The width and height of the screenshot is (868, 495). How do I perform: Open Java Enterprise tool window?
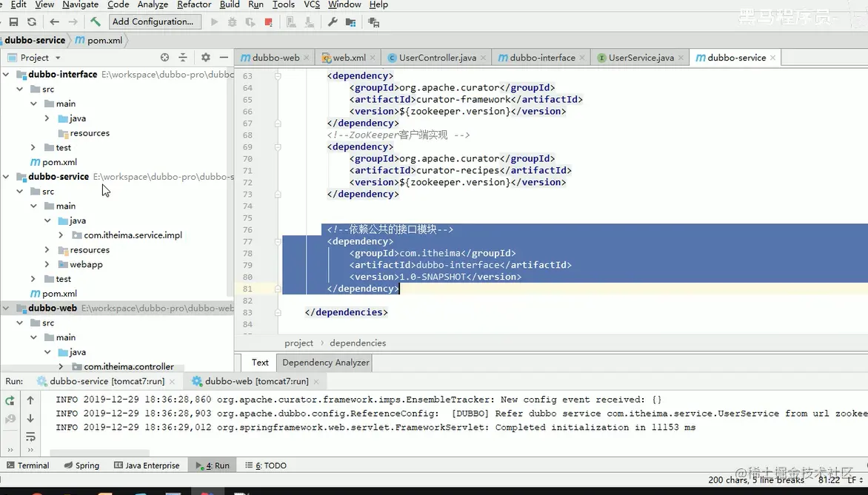pyautogui.click(x=147, y=465)
